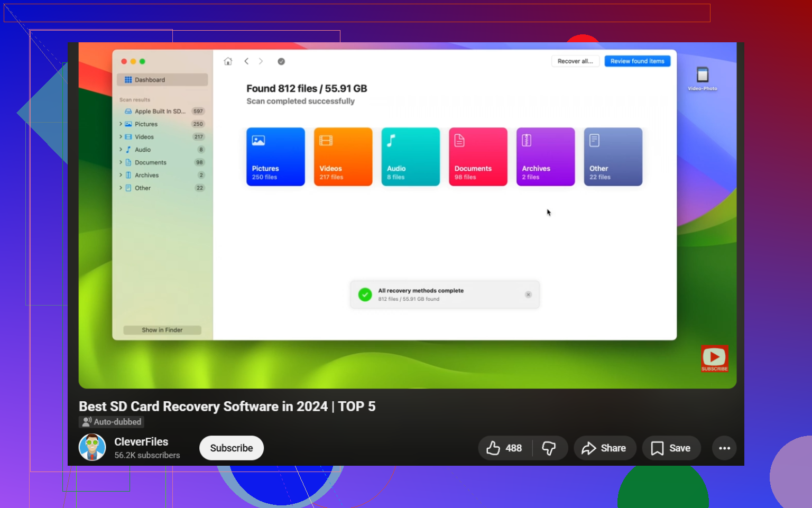Screen dimensions: 812x508
Task: Share the video
Action: click(x=604, y=448)
